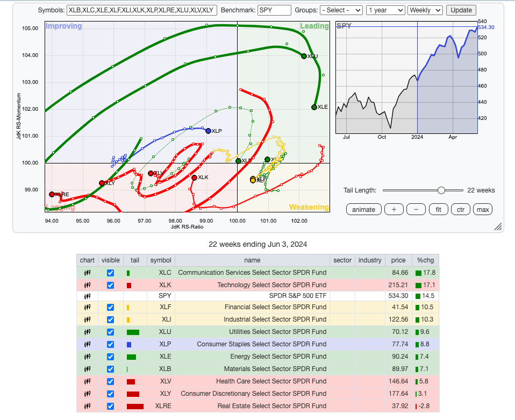The width and height of the screenshot is (515, 420).
Task: Select the XLRE point on the graph
Action: (x=52, y=194)
